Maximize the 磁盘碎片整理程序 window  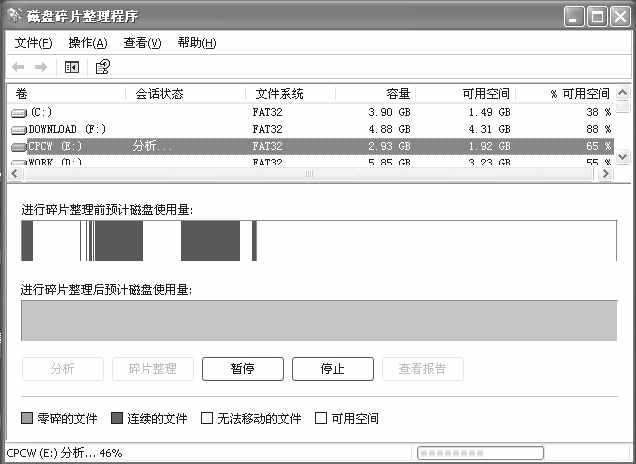[x=597, y=17]
